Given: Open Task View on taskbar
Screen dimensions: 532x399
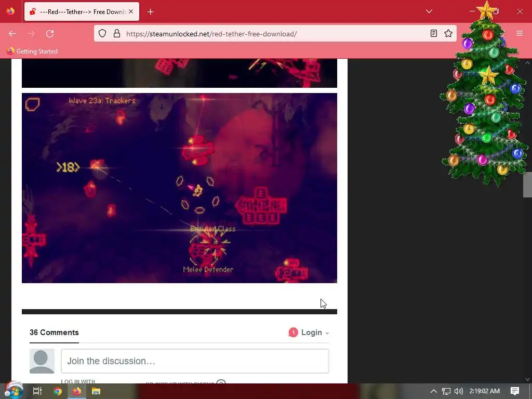Looking at the screenshot, I should [x=37, y=391].
